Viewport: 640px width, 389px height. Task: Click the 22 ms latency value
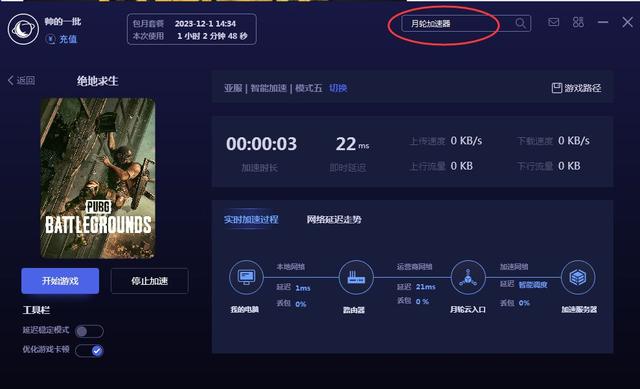point(352,144)
